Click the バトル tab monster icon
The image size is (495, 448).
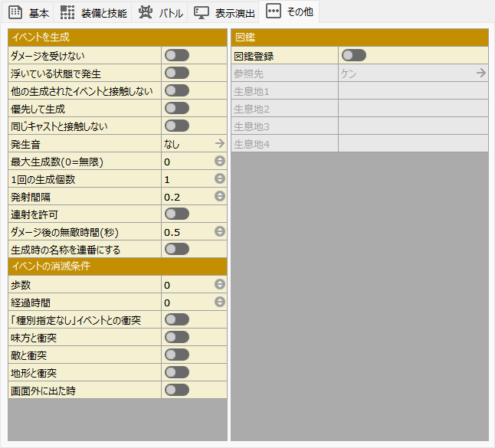145,12
